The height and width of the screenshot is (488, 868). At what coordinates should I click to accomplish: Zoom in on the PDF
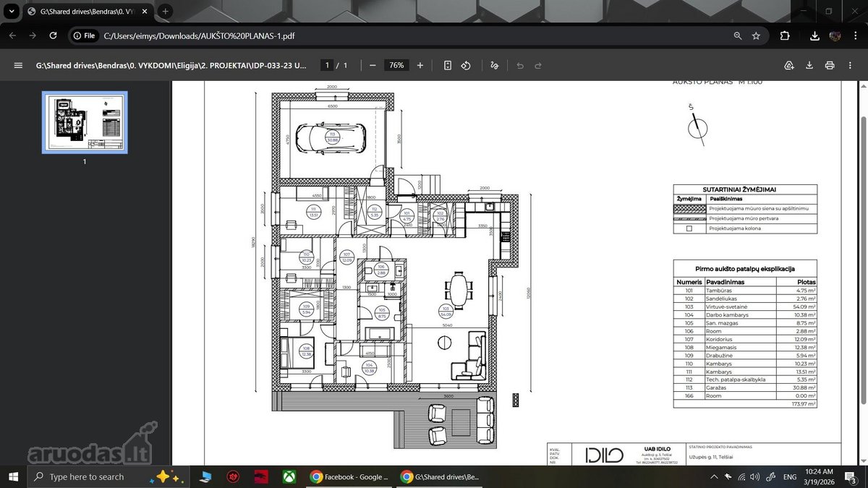click(x=420, y=65)
